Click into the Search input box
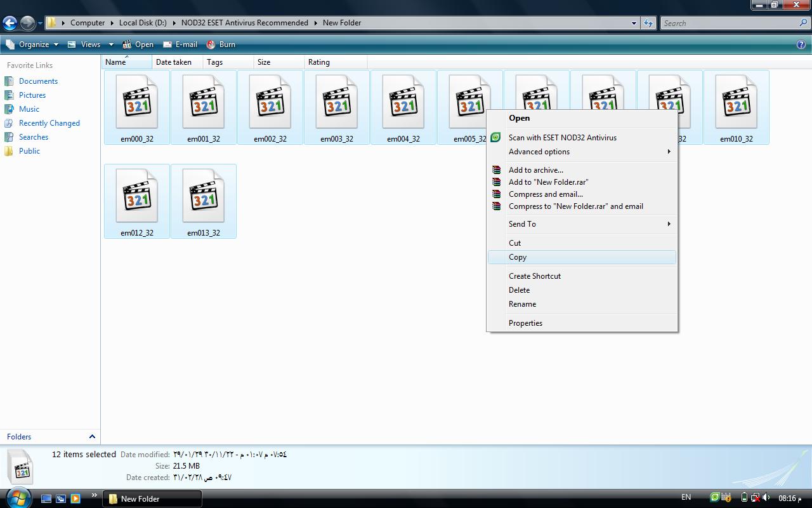Viewport: 812px width, 508px height. point(728,23)
